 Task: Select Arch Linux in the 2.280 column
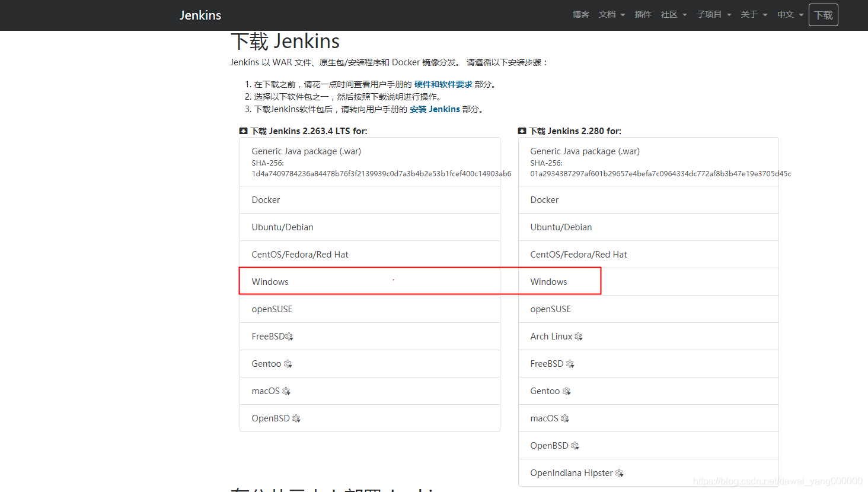click(x=649, y=337)
